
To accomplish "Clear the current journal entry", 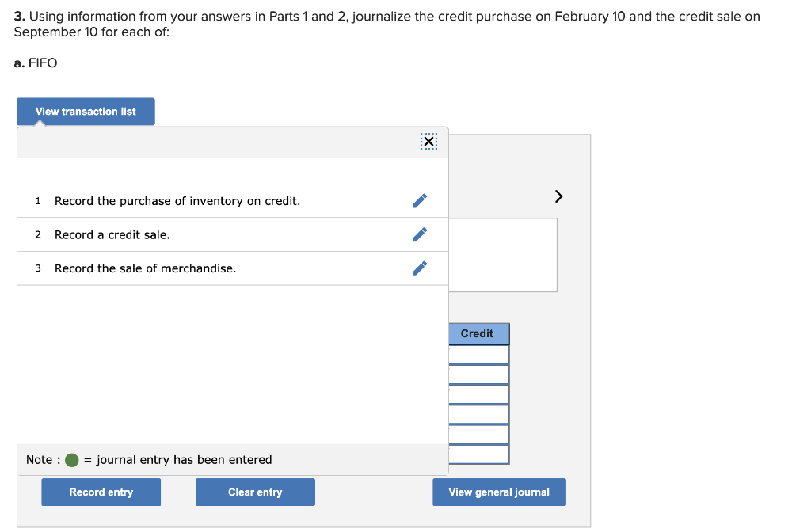I will (x=255, y=492).
